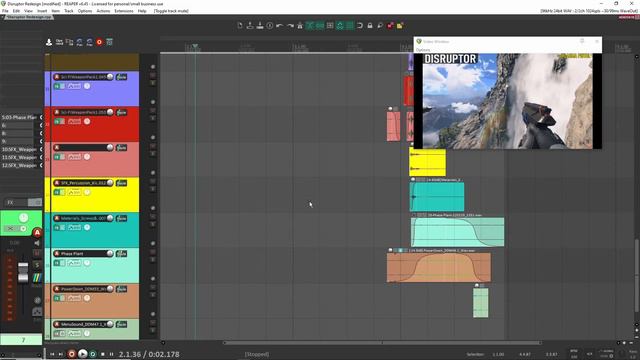
Task: Arm record on the SFX_Percussion track
Action: [x=57, y=183]
